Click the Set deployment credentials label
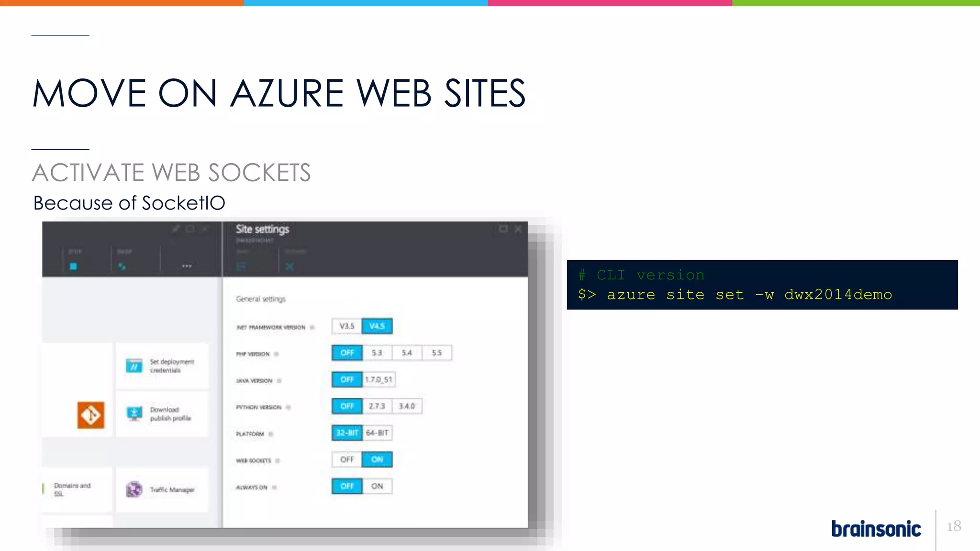 (x=172, y=366)
